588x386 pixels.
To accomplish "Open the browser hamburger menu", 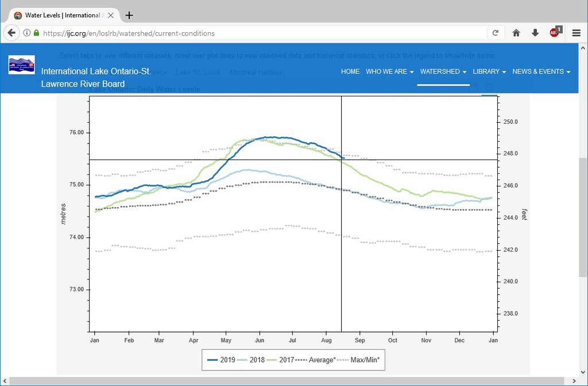I will coord(577,33).
